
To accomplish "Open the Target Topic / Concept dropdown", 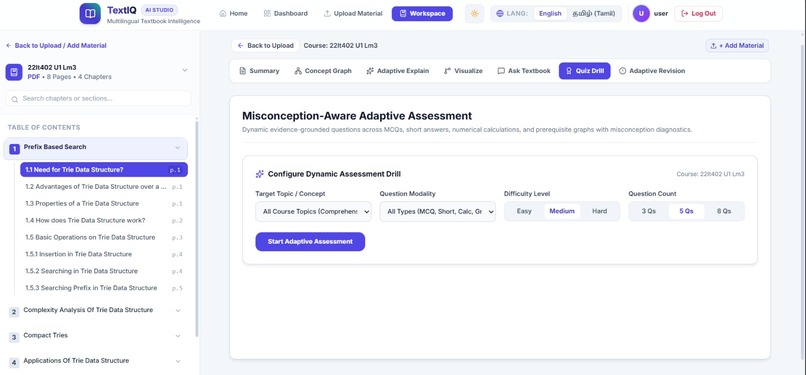I will 313,211.
